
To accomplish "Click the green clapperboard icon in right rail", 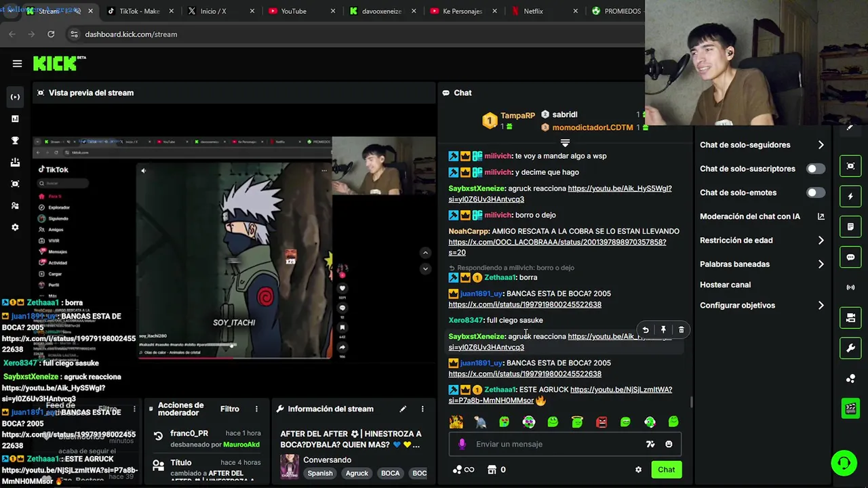I will point(850,408).
